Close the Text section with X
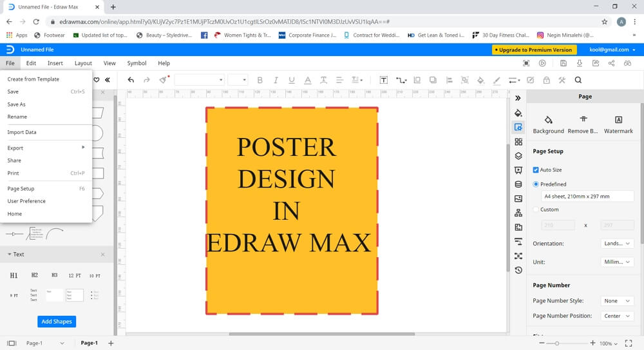This screenshot has height=350, width=644. point(102,255)
